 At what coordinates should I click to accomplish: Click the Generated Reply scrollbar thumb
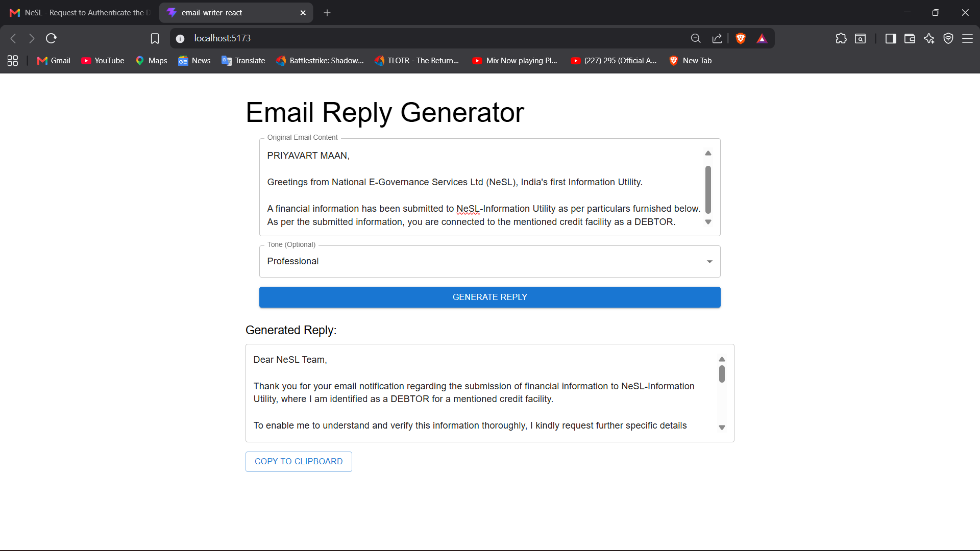[x=722, y=374]
